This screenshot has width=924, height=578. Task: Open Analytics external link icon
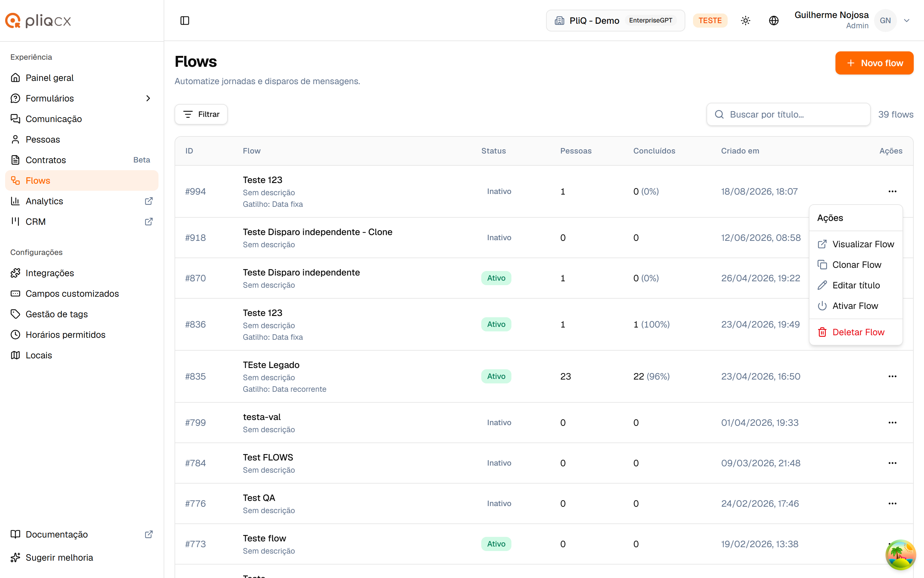149,201
